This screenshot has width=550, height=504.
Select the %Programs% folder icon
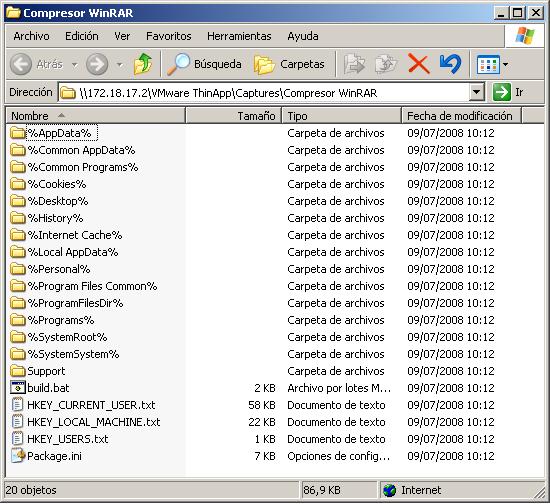pos(17,320)
